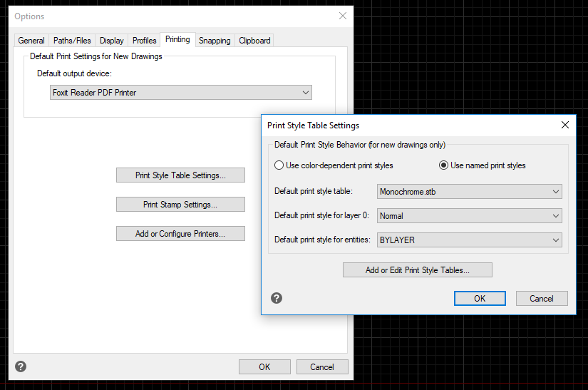
Task: Click Print Stamp Settings button
Action: point(180,205)
